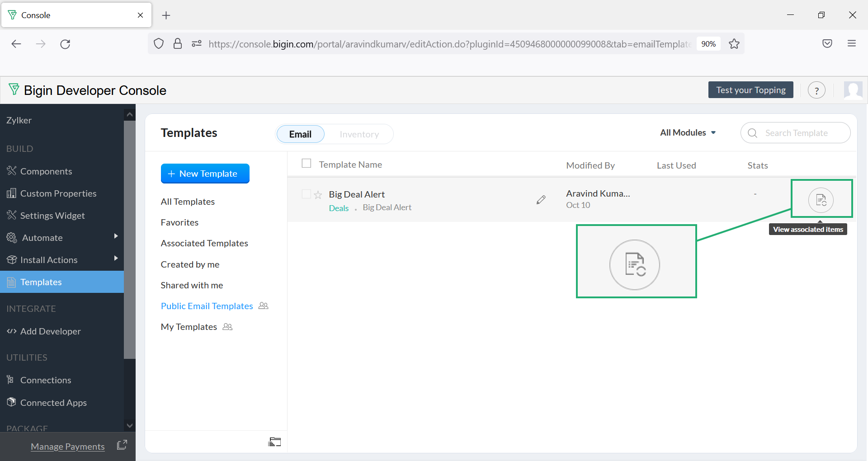Open the Firefox Pocket save icon
868x461 pixels.
[x=827, y=43]
